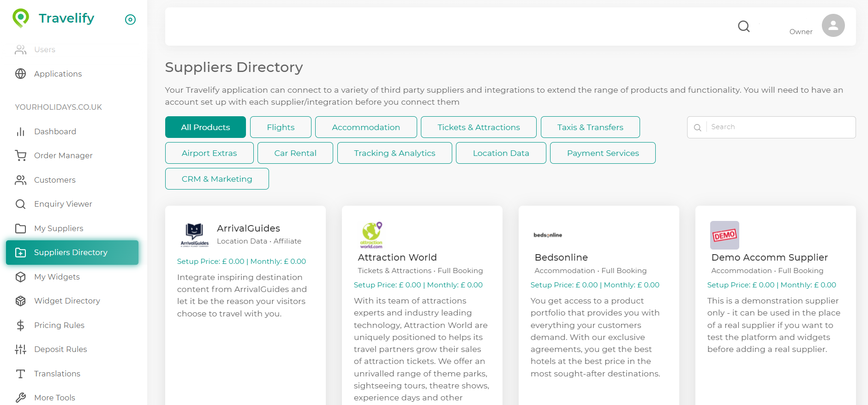Open the Deposit Rules sliders icon

[20, 349]
